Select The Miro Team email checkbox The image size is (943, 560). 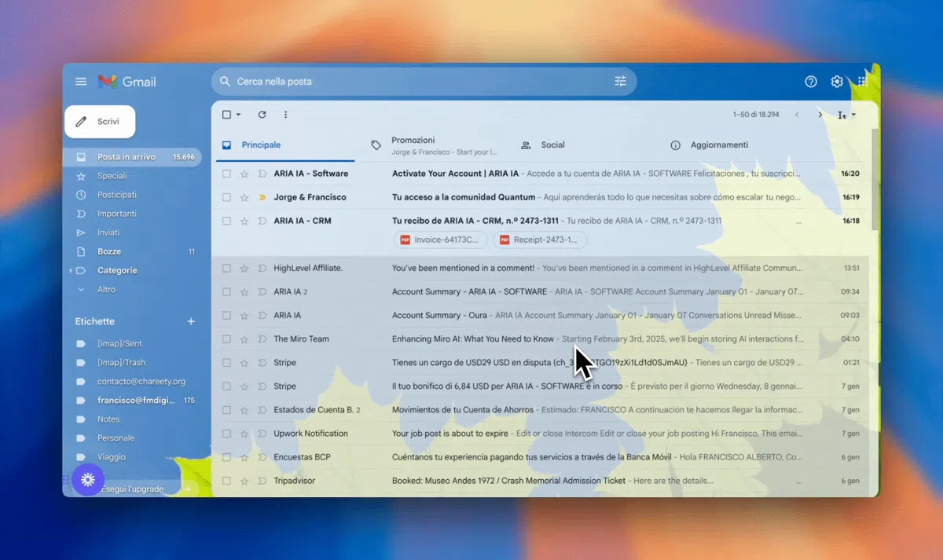click(226, 339)
